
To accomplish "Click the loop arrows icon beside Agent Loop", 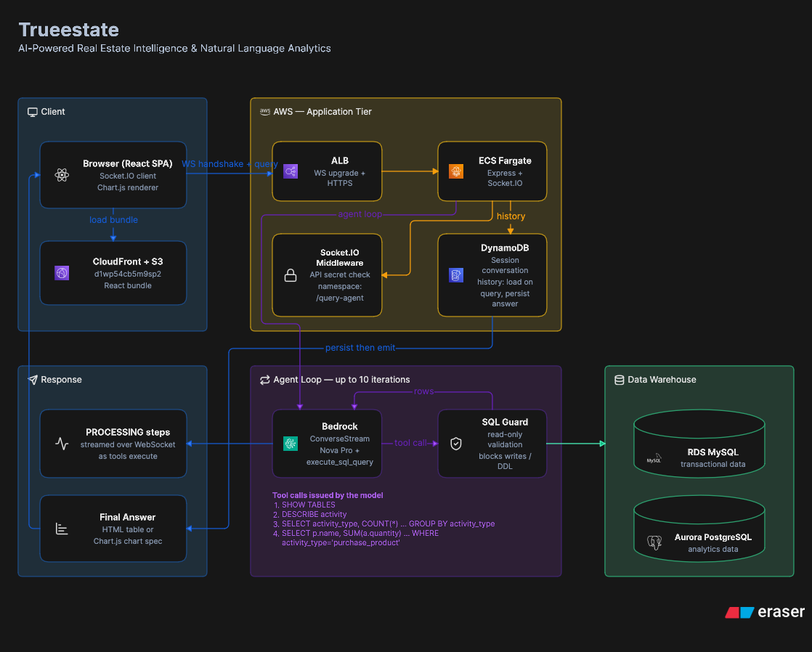I will (264, 380).
